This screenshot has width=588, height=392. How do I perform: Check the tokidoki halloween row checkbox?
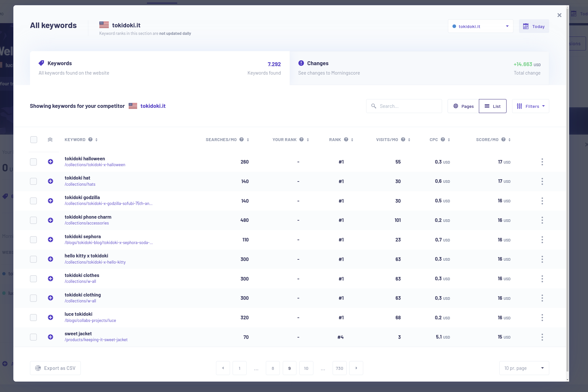coord(34,162)
